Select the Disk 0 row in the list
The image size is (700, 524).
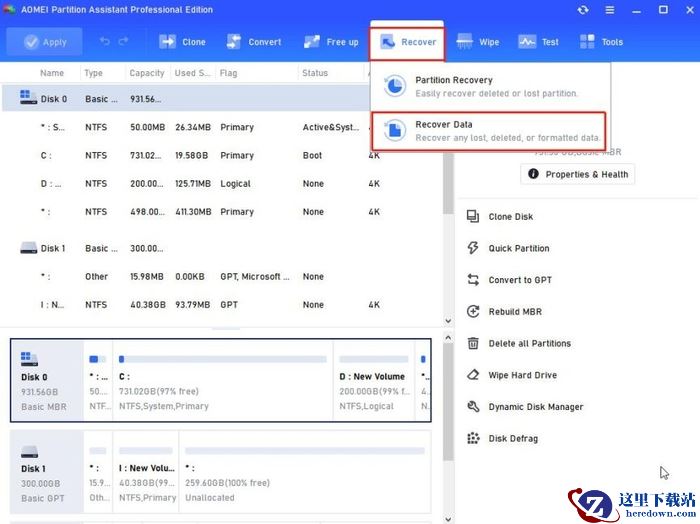[x=186, y=99]
